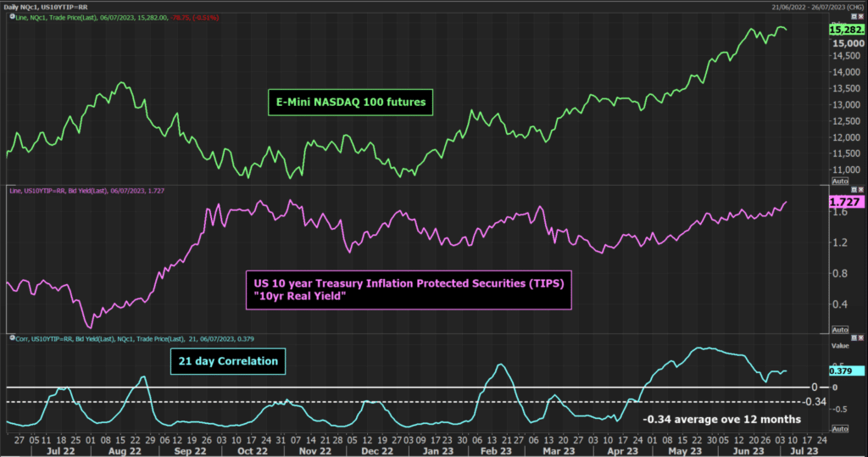Close the 21 day correlation pane
This screenshot has height=457, width=868.
coord(861,337)
